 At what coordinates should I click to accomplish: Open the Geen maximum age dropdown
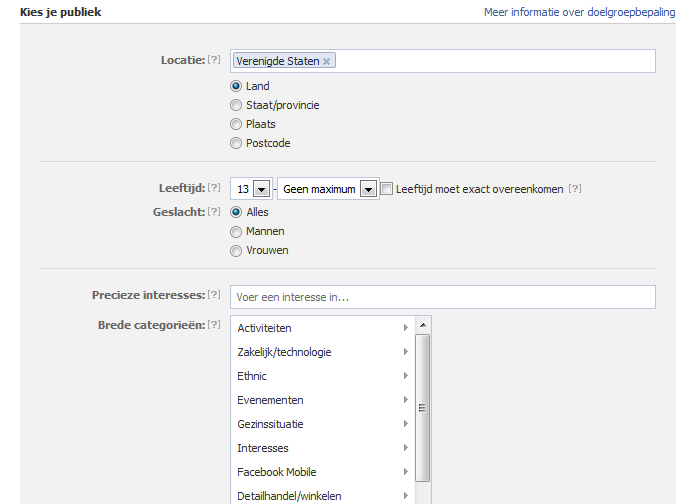coord(367,189)
